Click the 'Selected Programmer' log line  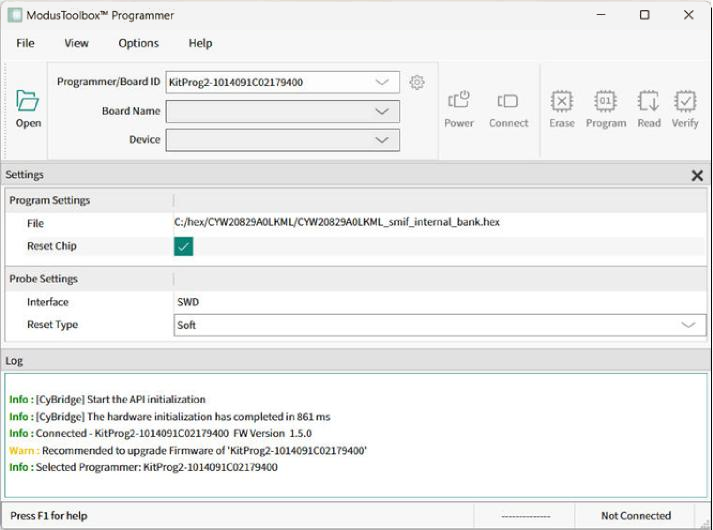pos(143,467)
